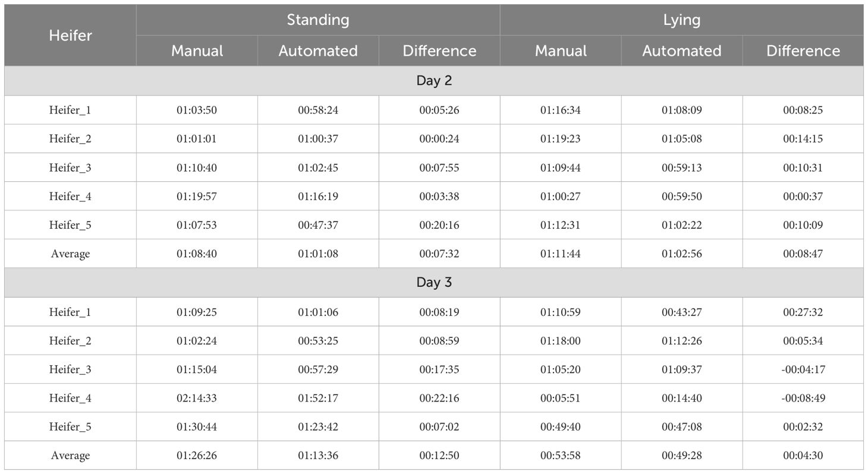
Task: Click Difference header under Standing
Action: [439, 50]
